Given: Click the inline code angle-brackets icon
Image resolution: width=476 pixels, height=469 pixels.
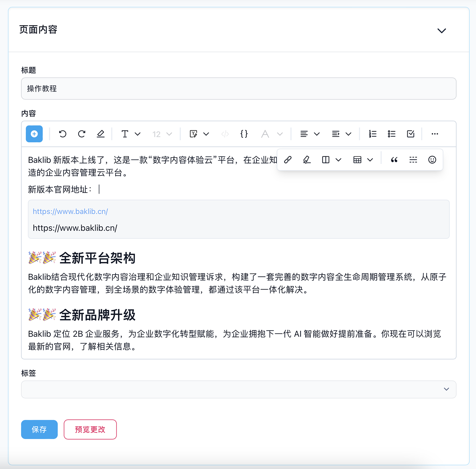Looking at the screenshot, I should tap(225, 134).
